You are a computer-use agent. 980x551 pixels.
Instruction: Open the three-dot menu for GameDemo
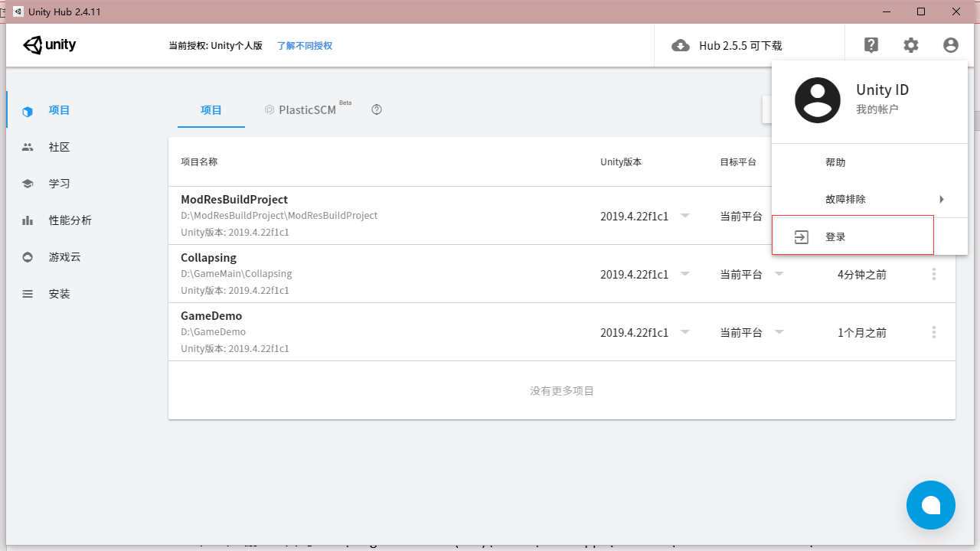click(x=934, y=332)
